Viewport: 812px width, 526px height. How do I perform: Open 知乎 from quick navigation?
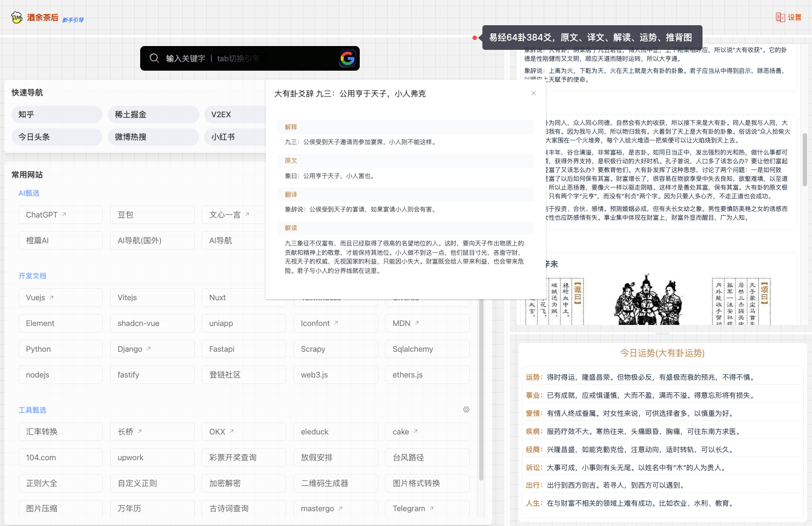56,114
